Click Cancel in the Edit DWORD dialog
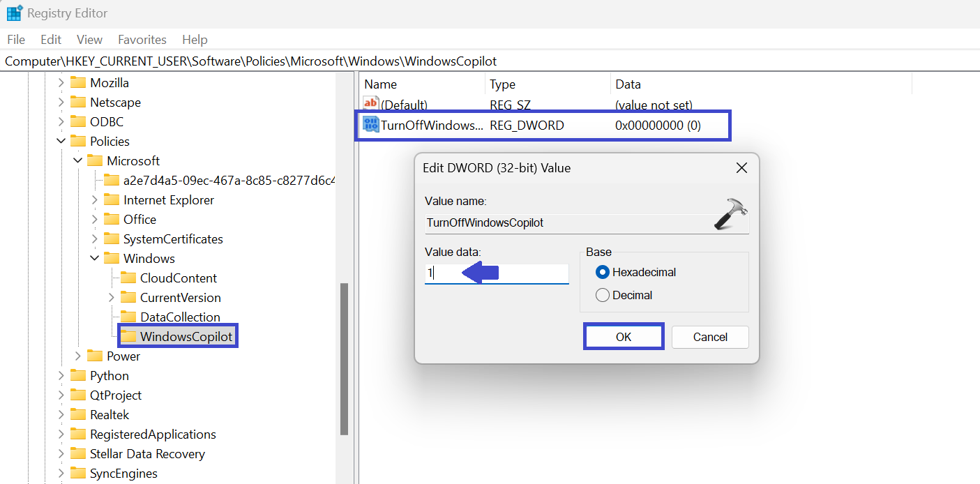This screenshot has height=484, width=980. pos(710,337)
